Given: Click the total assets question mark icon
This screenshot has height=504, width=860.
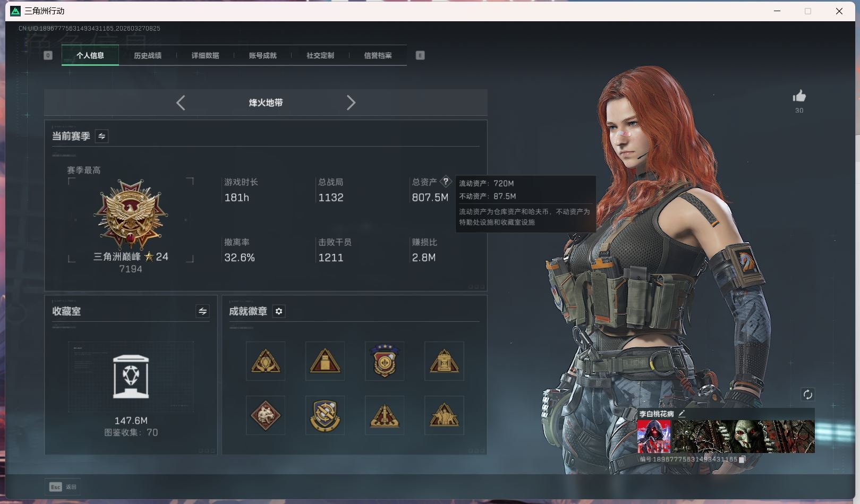Looking at the screenshot, I should pos(446,182).
